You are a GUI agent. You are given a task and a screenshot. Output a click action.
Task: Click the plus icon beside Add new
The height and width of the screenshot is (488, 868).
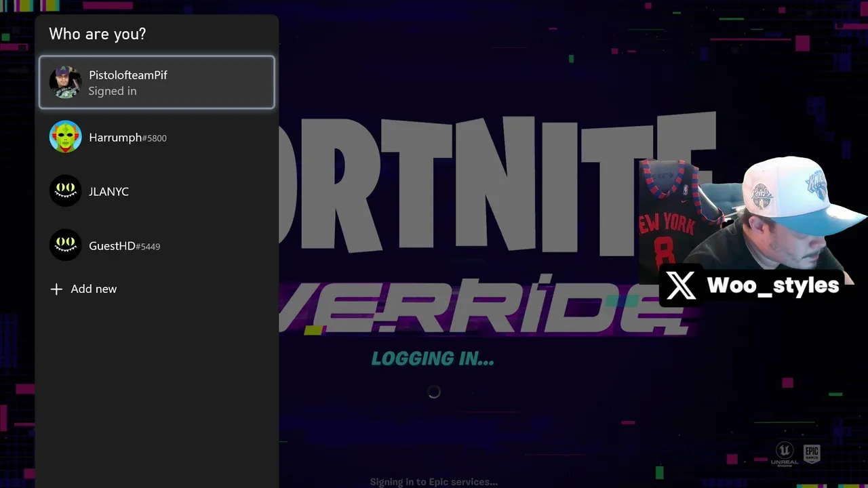tap(56, 289)
